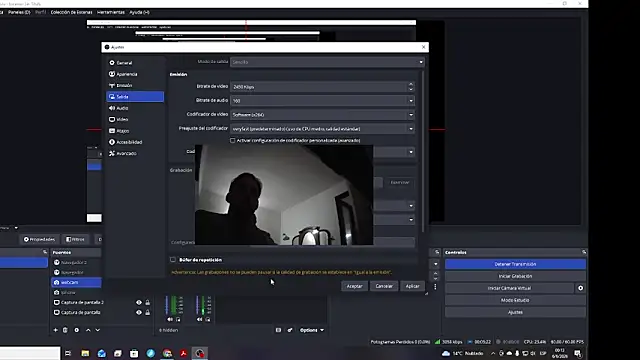Open the Vídeo settings section

pos(135,119)
